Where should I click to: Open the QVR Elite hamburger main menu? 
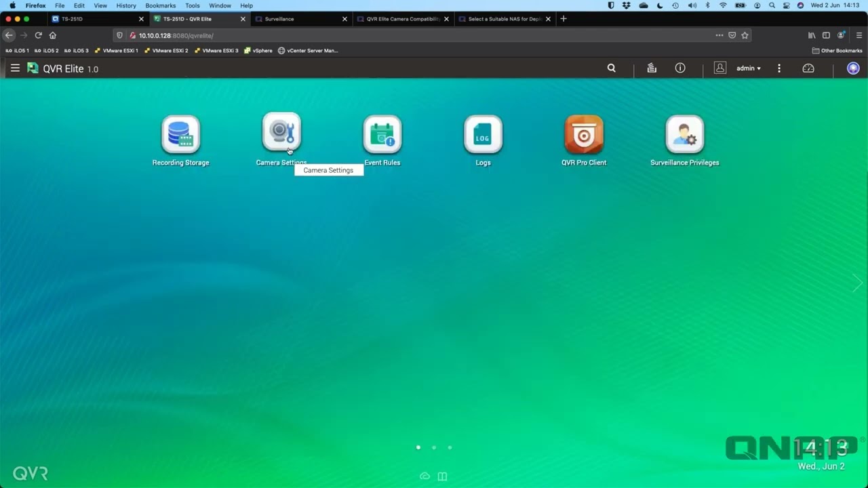pyautogui.click(x=15, y=68)
